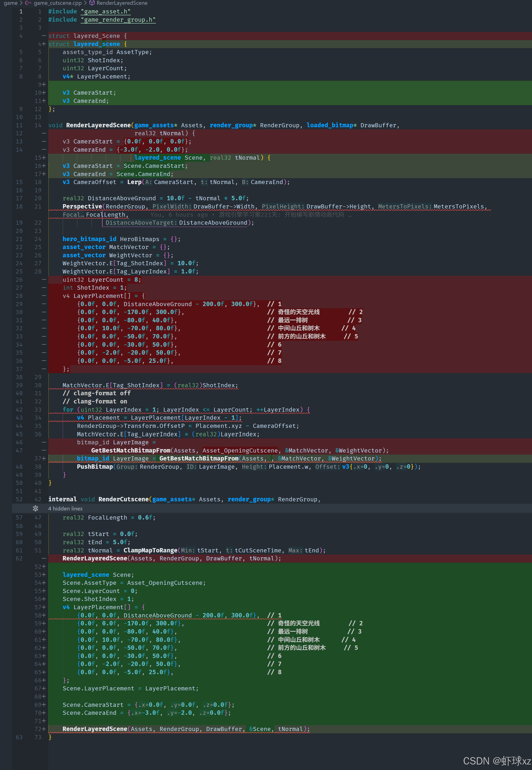Click line number 73 in the gutter
Screen dimensions: 532x770
pos(38,737)
